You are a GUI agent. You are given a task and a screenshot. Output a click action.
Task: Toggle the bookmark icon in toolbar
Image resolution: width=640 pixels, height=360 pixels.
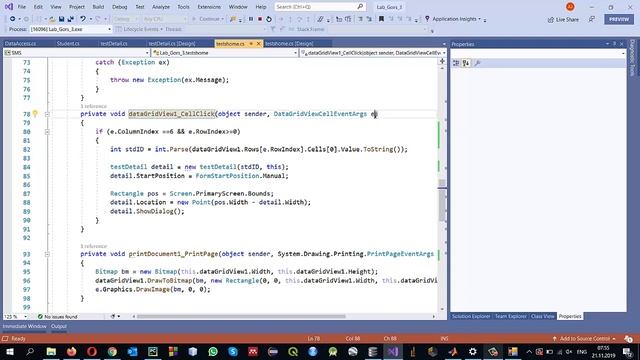click(x=381, y=19)
